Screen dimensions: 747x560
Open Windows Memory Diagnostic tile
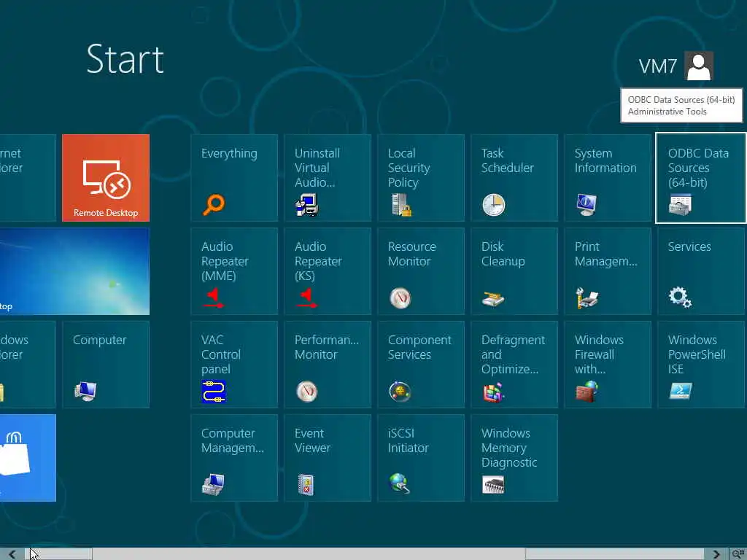coord(514,458)
